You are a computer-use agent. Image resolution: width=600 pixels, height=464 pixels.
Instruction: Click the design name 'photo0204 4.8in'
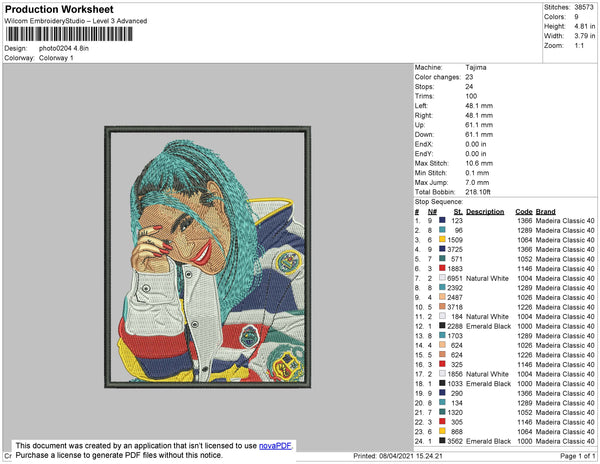pyautogui.click(x=64, y=49)
